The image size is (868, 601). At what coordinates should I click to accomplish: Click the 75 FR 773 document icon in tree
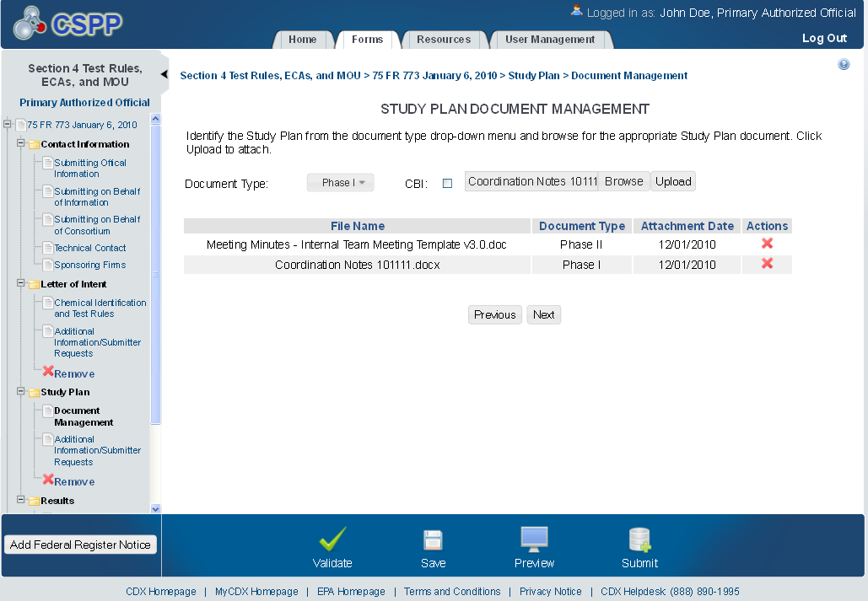(x=21, y=125)
